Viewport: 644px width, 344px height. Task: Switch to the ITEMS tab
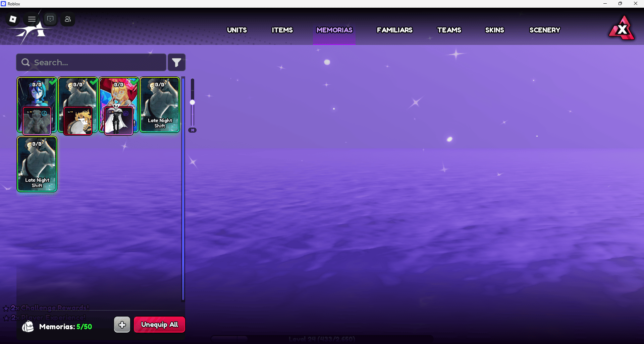coord(282,30)
